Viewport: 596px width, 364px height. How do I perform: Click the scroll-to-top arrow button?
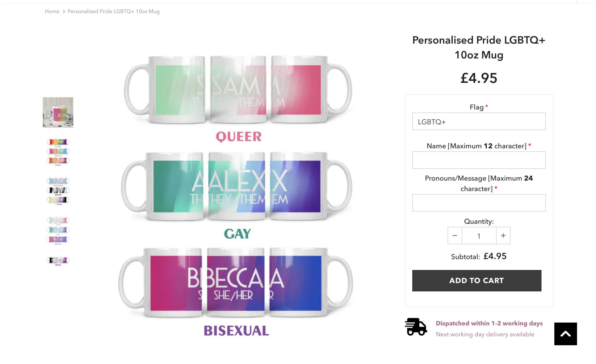click(565, 334)
